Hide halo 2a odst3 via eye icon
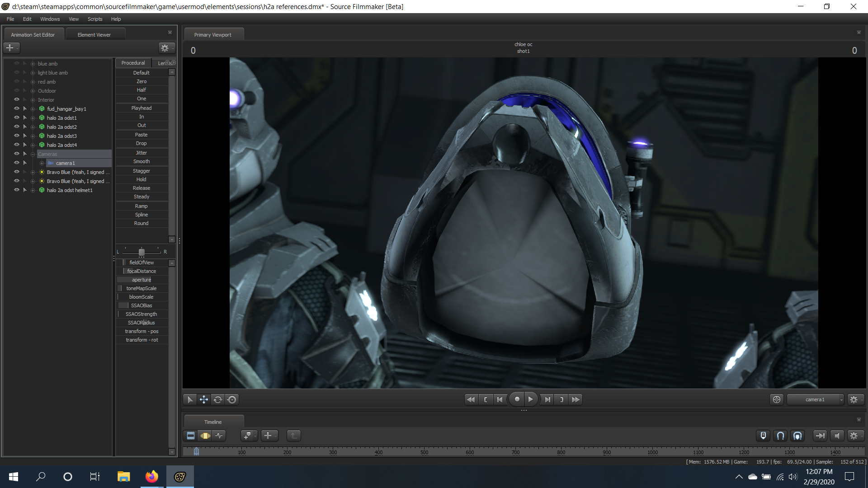Screen dimensions: 868x488 [x=17, y=136]
